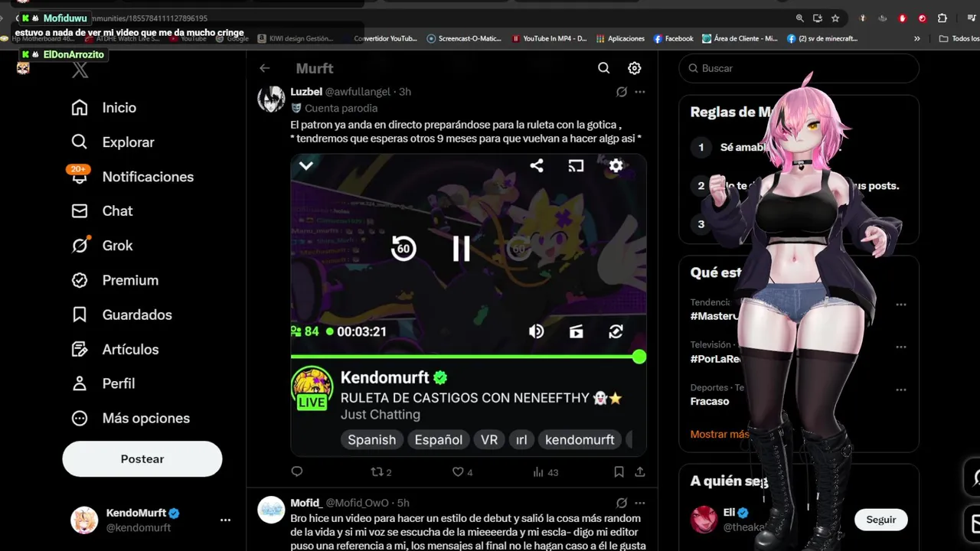Select the Español stream tag
Screen dimensions: 980x551
point(439,440)
